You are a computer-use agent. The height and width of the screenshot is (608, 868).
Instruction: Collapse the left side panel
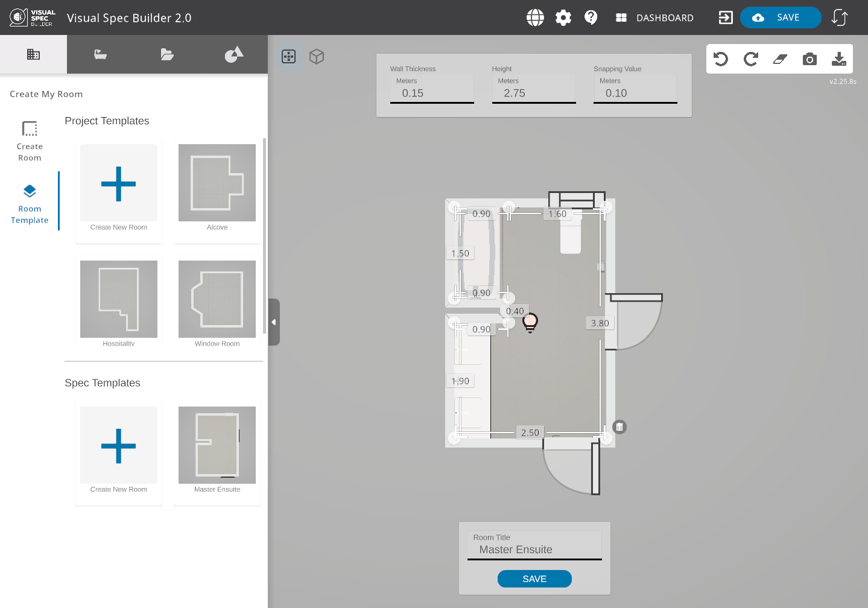[274, 322]
